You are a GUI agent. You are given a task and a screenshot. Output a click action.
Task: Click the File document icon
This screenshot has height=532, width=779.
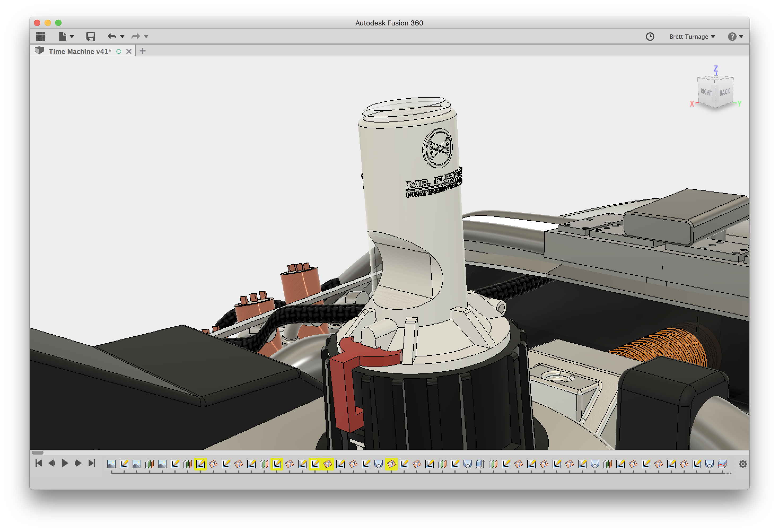point(62,36)
